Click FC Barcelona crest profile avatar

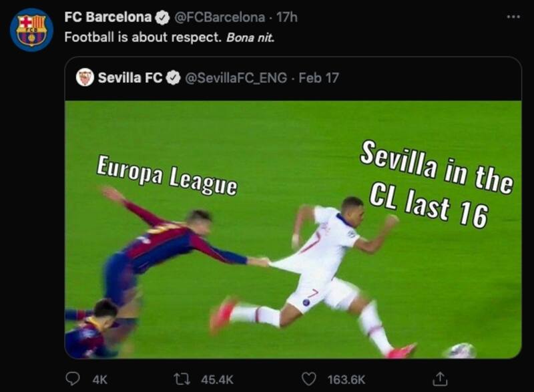click(x=31, y=30)
